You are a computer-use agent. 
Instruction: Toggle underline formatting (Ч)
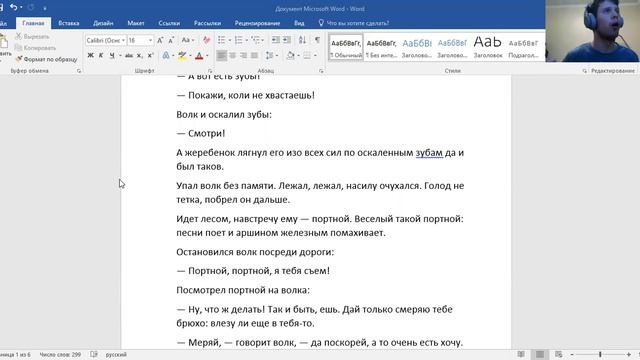pyautogui.click(x=112, y=55)
